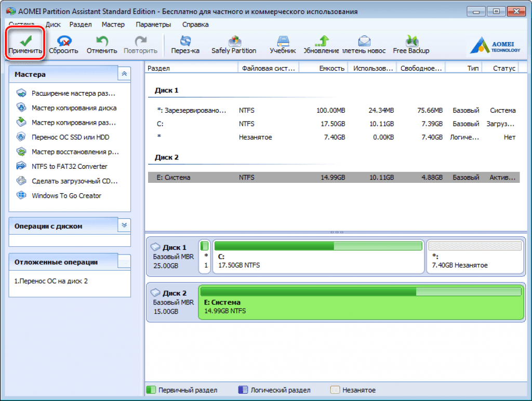532x401 pixels.
Task: Collapse the Мастера panel
Action: tap(124, 74)
